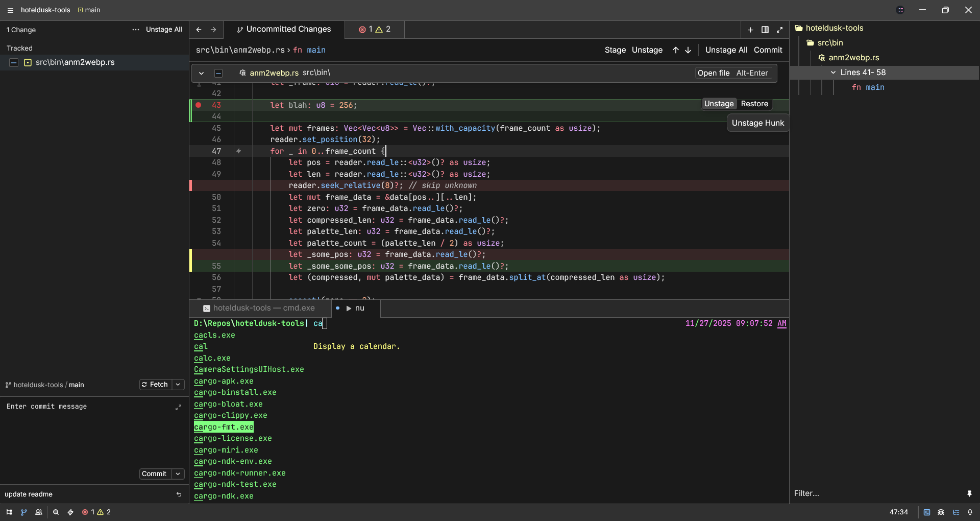980x521 pixels.
Task: Pin the outline panel filter
Action: (x=969, y=493)
